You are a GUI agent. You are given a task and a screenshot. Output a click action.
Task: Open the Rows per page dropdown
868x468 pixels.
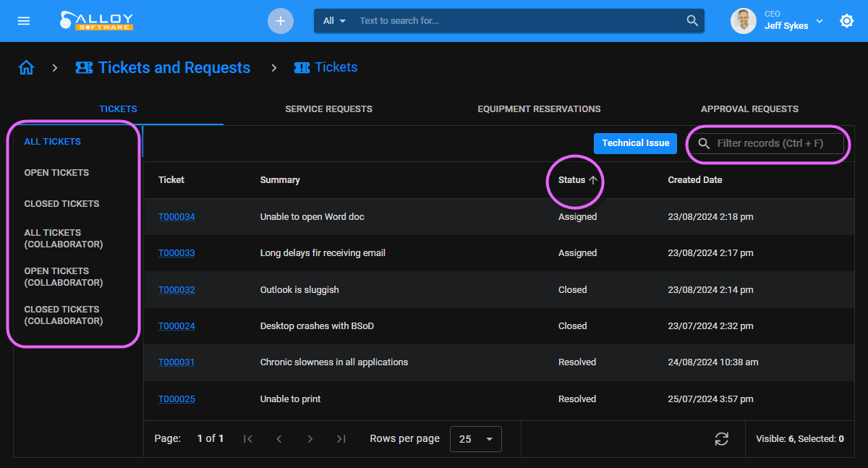[x=476, y=439]
